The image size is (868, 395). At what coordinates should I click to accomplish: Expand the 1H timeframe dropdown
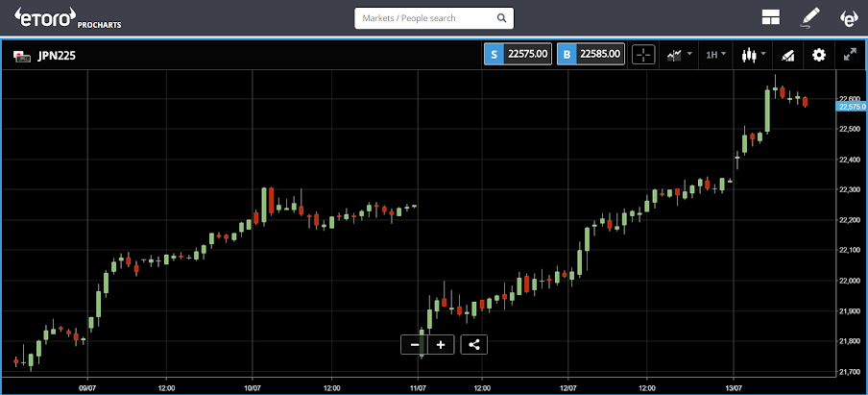(715, 55)
